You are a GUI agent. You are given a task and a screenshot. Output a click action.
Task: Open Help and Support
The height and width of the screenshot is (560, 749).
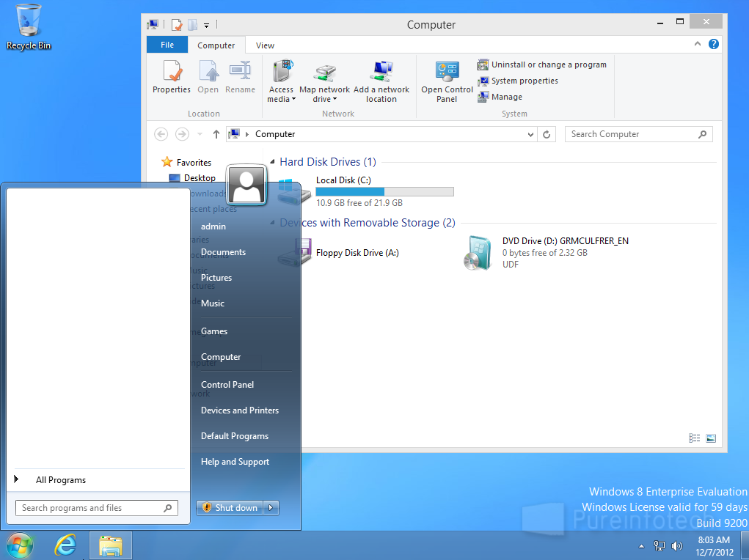click(235, 462)
